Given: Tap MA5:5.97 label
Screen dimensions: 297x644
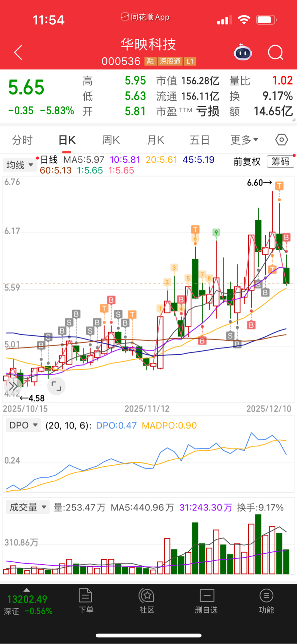Looking at the screenshot, I should click(84, 160).
